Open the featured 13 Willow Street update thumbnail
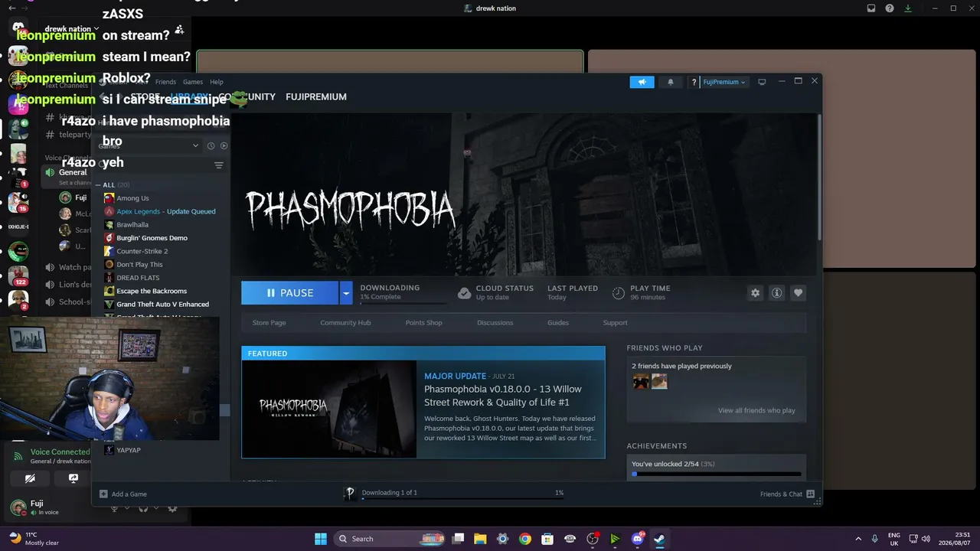Viewport: 980px width, 551px height. click(x=329, y=409)
